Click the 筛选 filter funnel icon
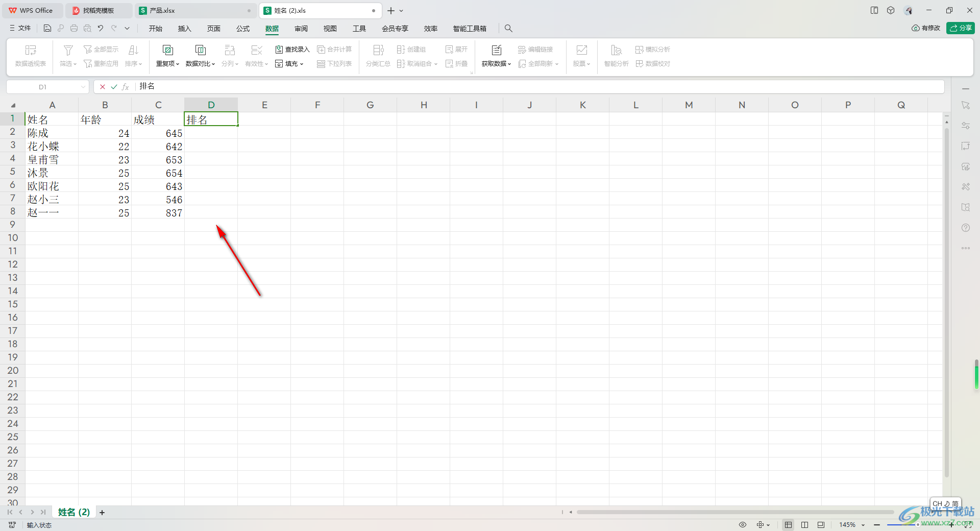 coord(68,50)
